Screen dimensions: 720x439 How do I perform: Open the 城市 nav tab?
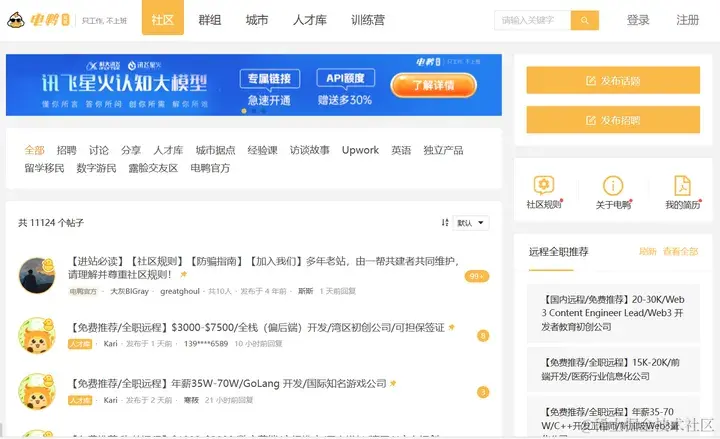(257, 20)
